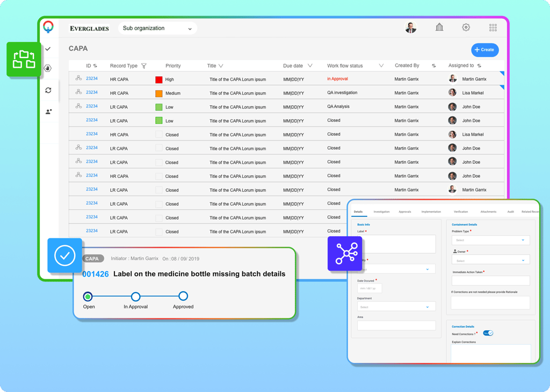This screenshot has height=392, width=550.
Task: Click the blue Create button
Action: 485,50
